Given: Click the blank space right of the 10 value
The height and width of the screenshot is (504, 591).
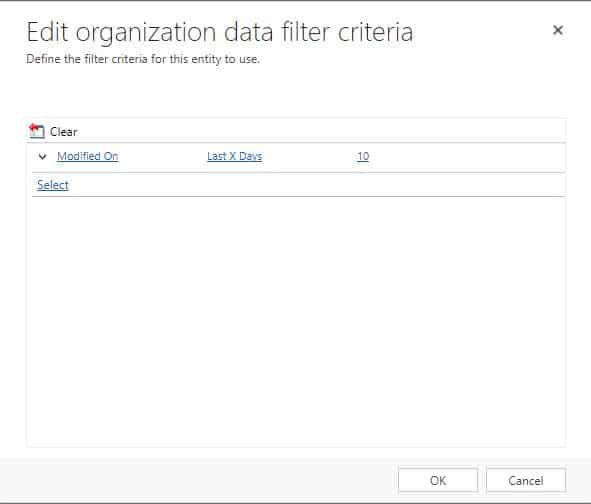Looking at the screenshot, I should (467, 157).
